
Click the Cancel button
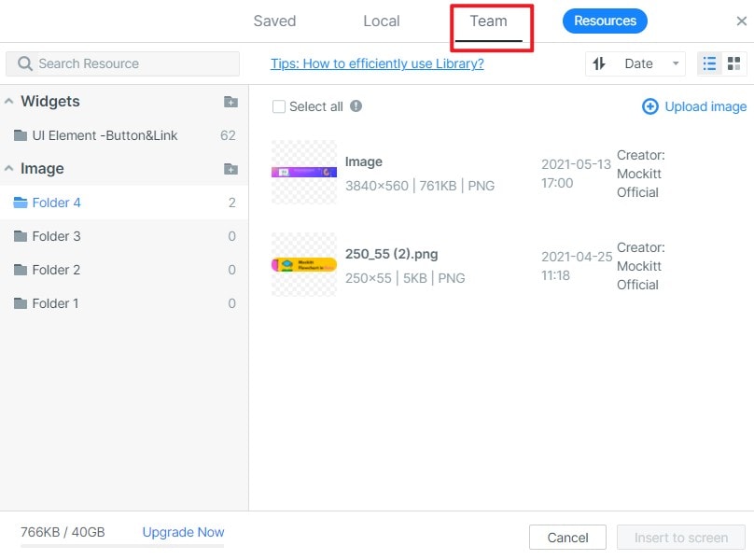pyautogui.click(x=567, y=538)
